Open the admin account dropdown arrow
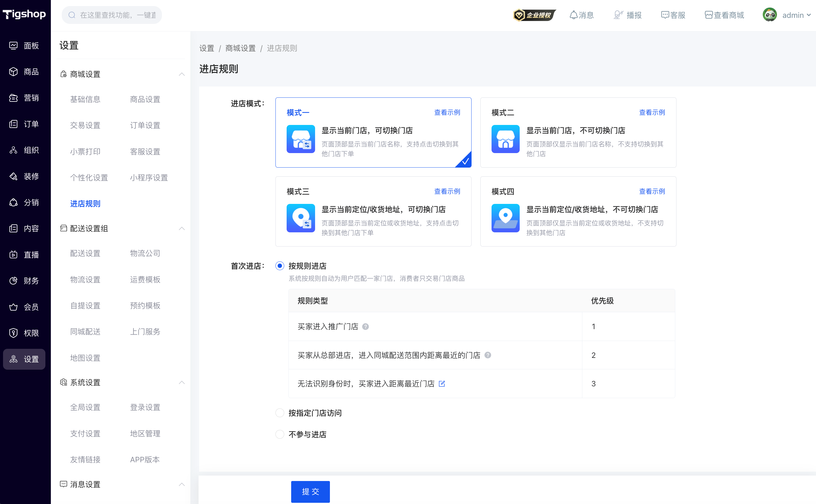816x504 pixels. (809, 15)
